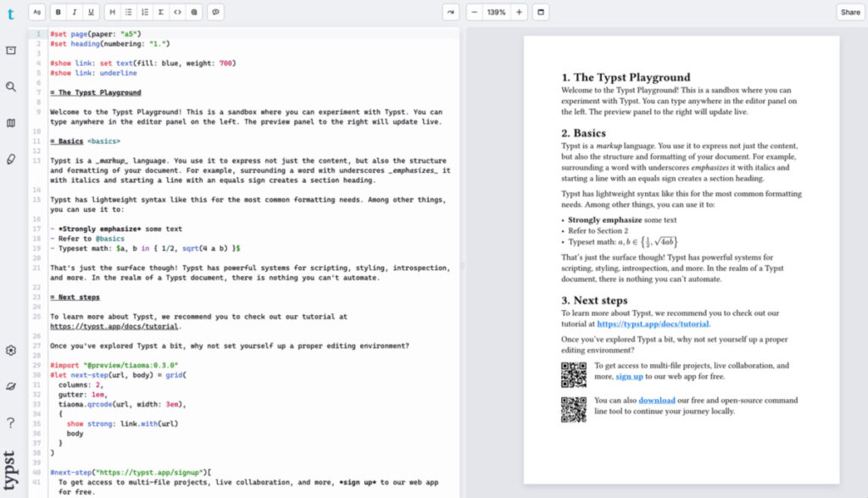This screenshot has height=498, width=868.
Task: Toggle underline formatting button
Action: tap(91, 12)
